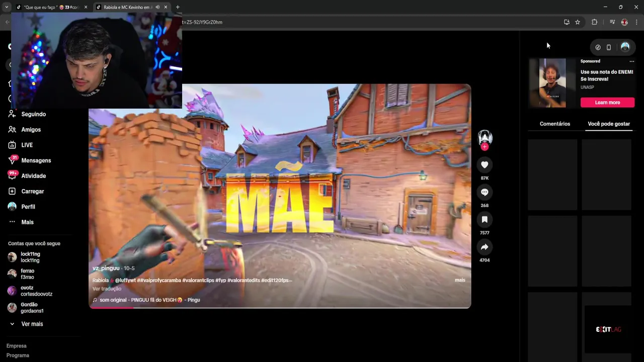Screen dimensions: 644x362
Task: Save video with the bookmark icon
Action: point(485,220)
